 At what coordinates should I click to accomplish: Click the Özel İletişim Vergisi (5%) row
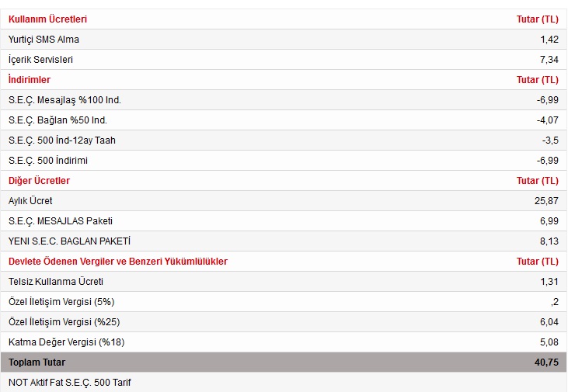click(61, 301)
